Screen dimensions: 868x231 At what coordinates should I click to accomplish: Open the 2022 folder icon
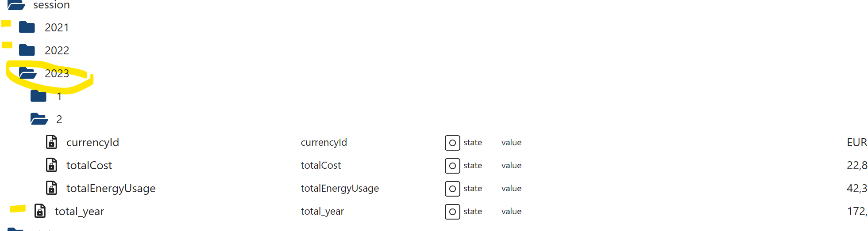(x=27, y=50)
